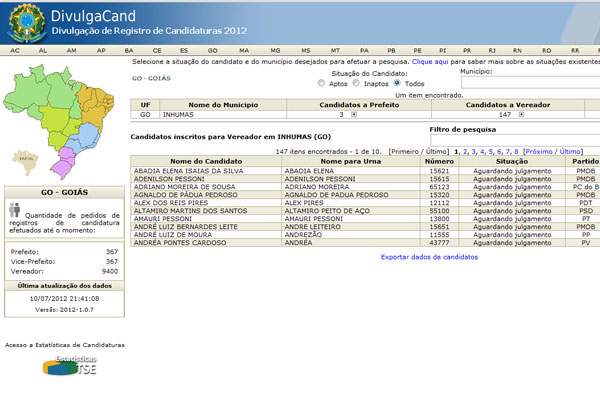Open the BA state menu
The width and height of the screenshot is (600, 402).
129,50
